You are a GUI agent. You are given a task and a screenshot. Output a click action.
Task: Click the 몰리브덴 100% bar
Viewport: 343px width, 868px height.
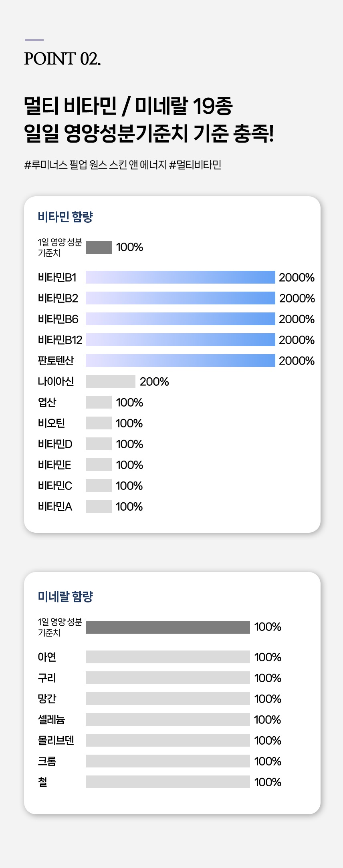tap(168, 740)
